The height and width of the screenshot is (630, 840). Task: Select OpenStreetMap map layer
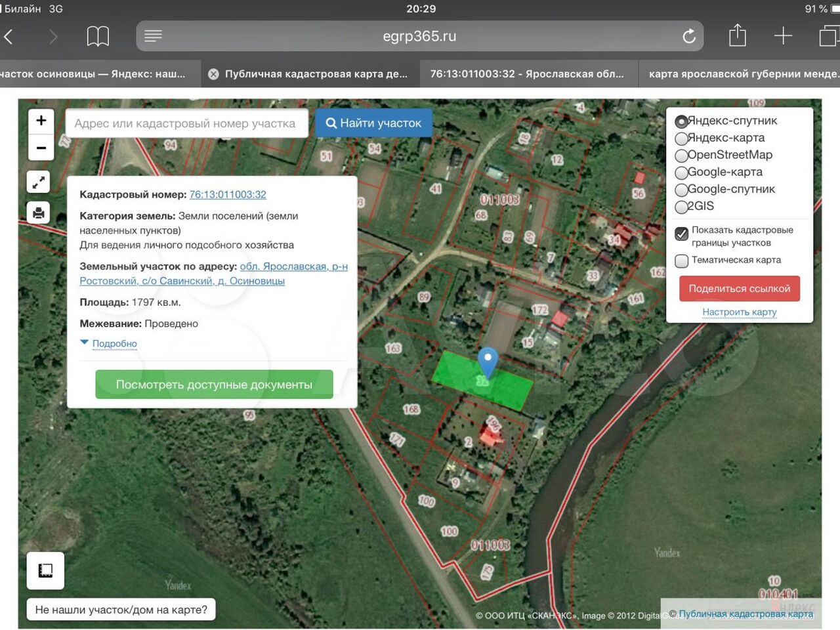coord(681,156)
